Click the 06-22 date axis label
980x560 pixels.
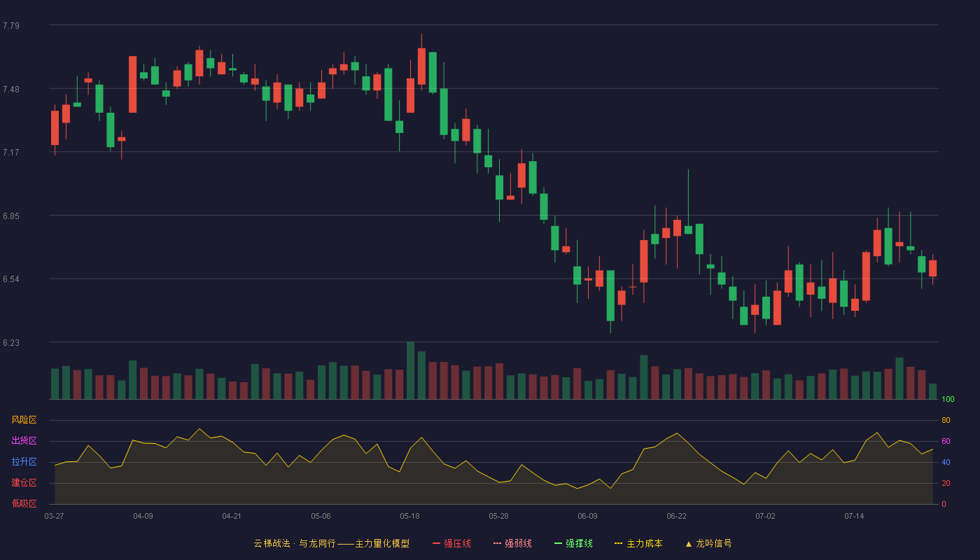tap(676, 516)
